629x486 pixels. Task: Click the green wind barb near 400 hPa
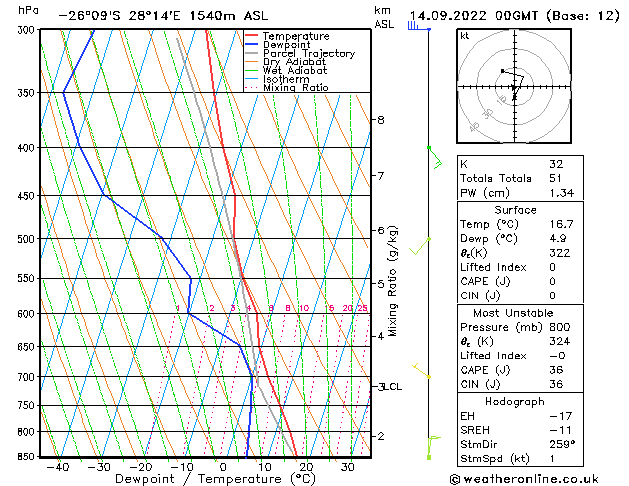coord(434,156)
